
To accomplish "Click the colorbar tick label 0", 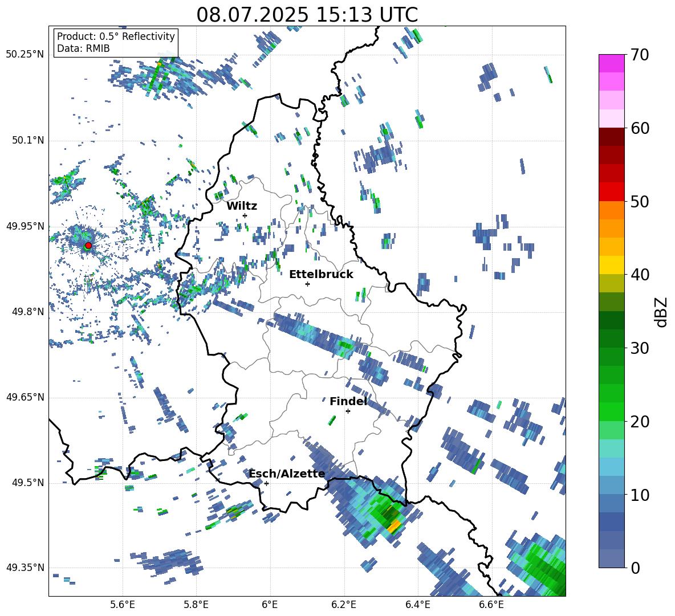I will tap(635, 568).
